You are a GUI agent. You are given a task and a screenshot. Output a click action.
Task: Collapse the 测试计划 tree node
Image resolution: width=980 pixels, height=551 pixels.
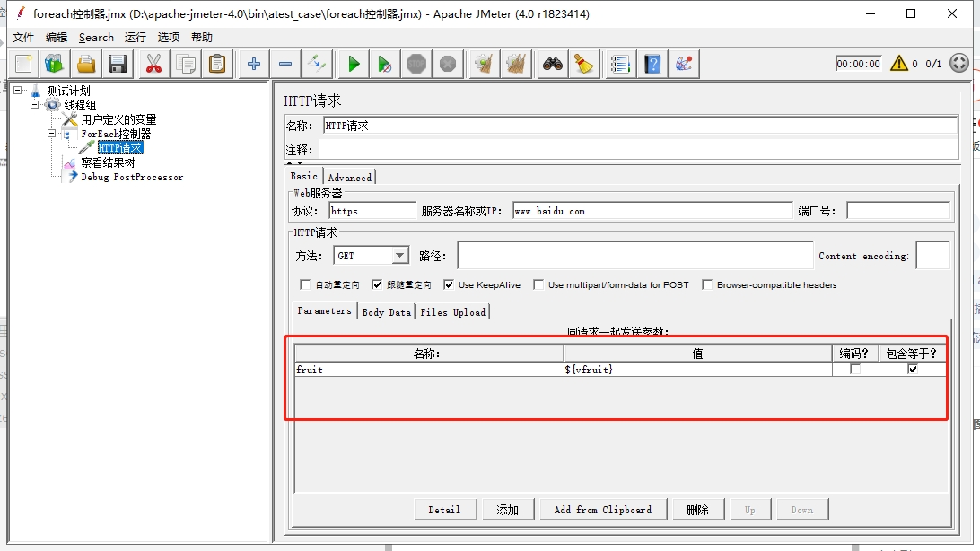(x=18, y=91)
